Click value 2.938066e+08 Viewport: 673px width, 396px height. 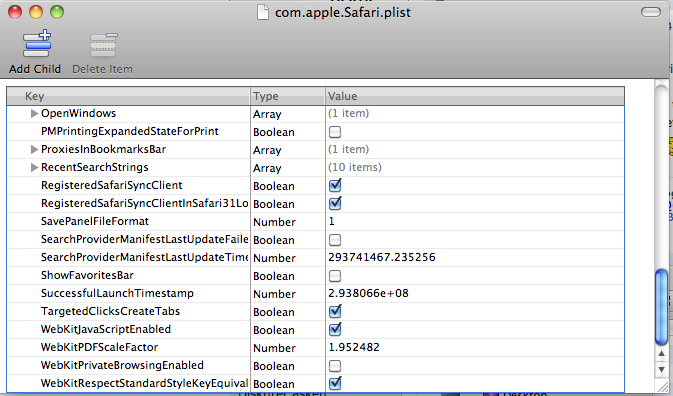(x=368, y=293)
